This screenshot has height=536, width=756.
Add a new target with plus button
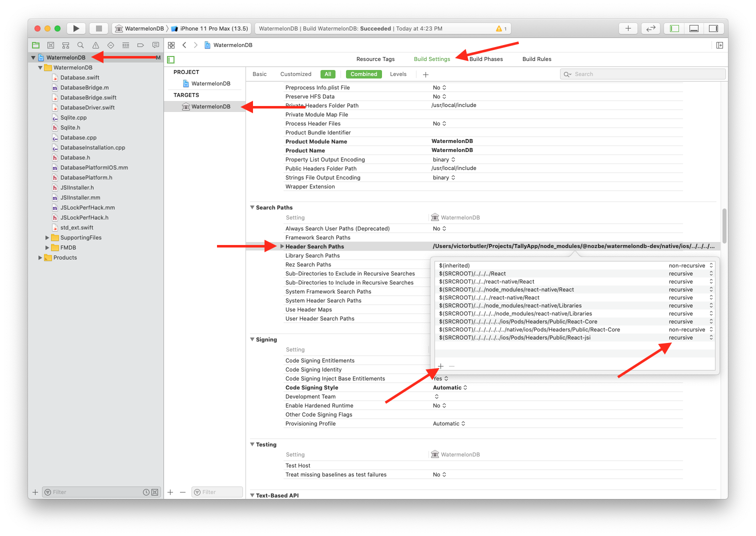tap(170, 492)
